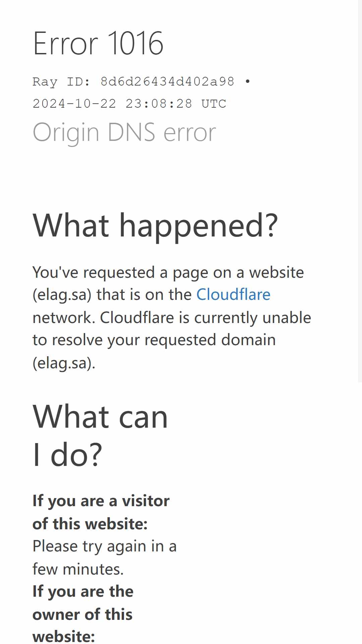Click the 'network. Cloudflare is currently unable' line
362x644 pixels.
(x=172, y=318)
